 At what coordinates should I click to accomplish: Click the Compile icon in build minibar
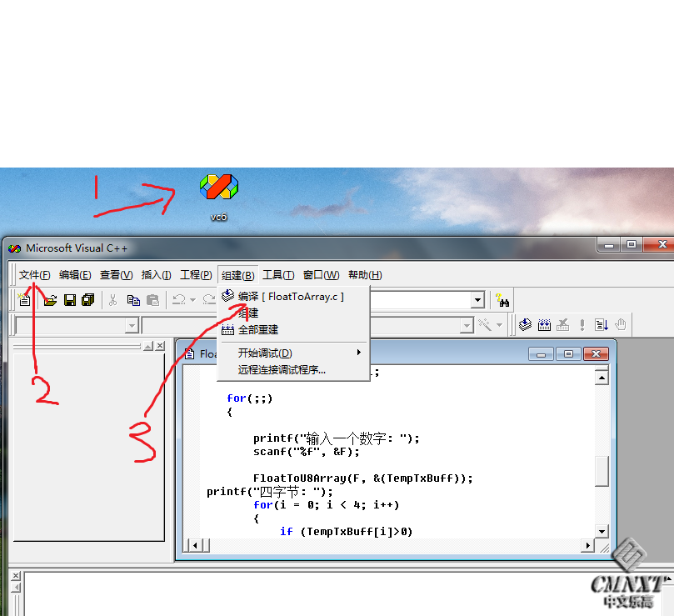coord(525,324)
